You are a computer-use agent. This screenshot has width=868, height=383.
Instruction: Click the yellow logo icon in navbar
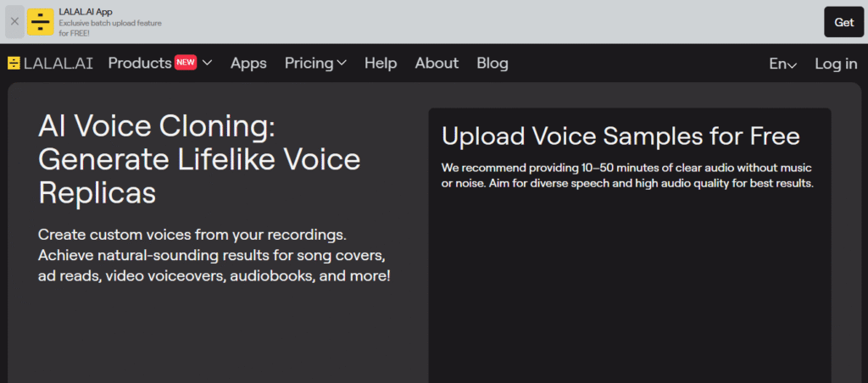[x=14, y=64]
